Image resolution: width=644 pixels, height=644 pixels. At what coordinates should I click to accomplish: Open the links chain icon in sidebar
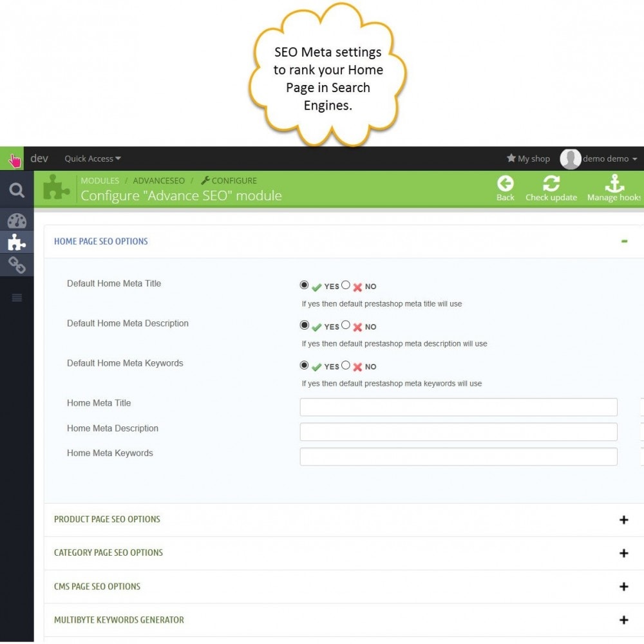[16, 265]
